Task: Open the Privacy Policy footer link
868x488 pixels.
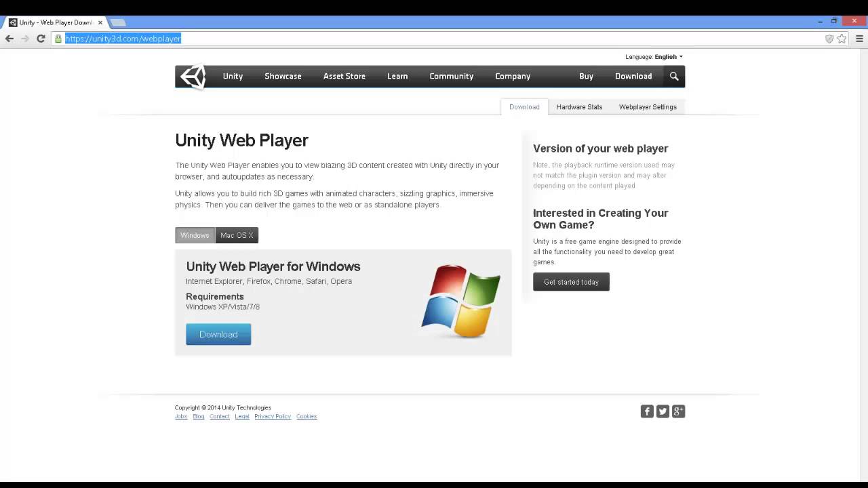Action: tap(273, 416)
